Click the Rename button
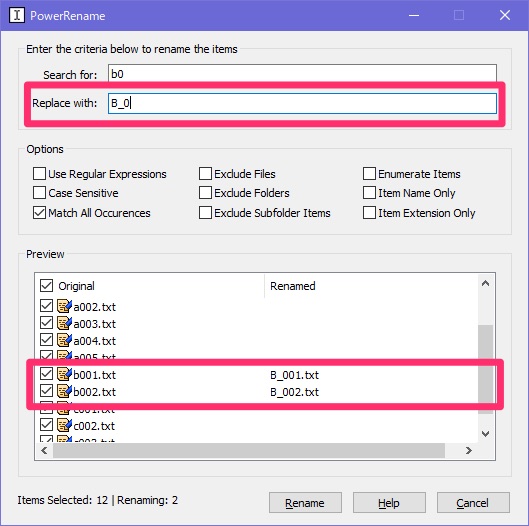This screenshot has height=526, width=529. [305, 502]
